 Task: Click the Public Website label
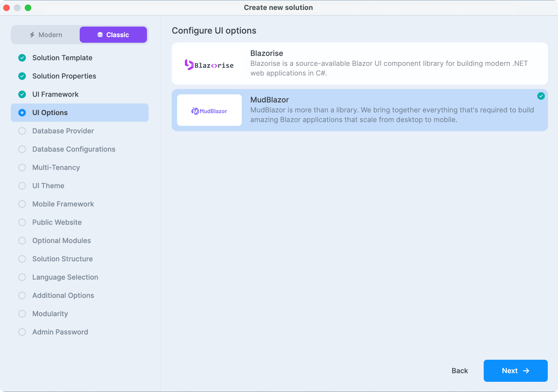pos(57,222)
